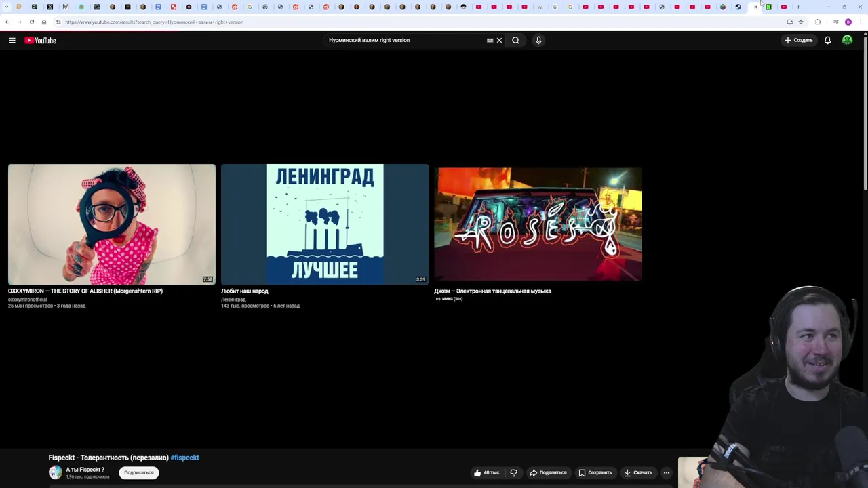
Task: Open title OXXXYMIRON — THE STORY OF ALISHER
Action: (85, 291)
